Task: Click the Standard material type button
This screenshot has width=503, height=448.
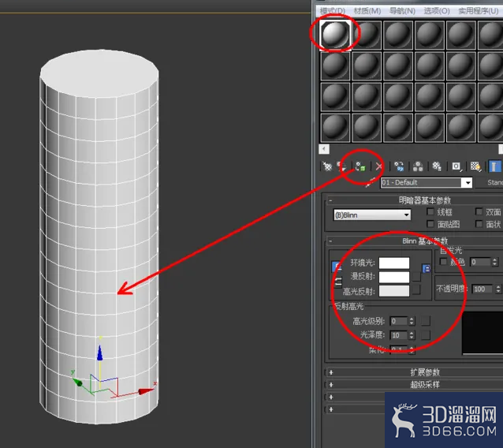Action: [490, 182]
